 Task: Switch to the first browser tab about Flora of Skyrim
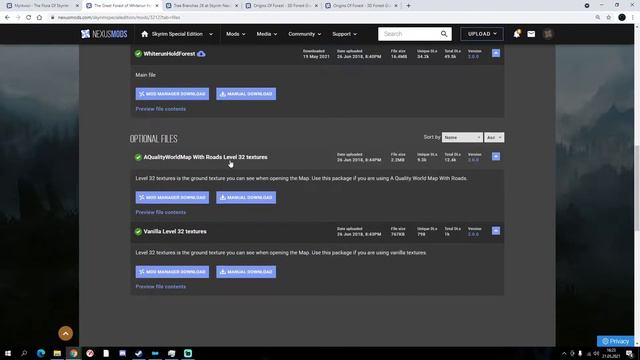(x=42, y=6)
